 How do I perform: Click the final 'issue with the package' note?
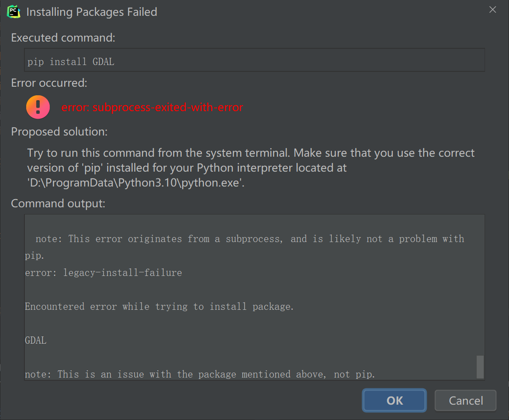(200, 374)
